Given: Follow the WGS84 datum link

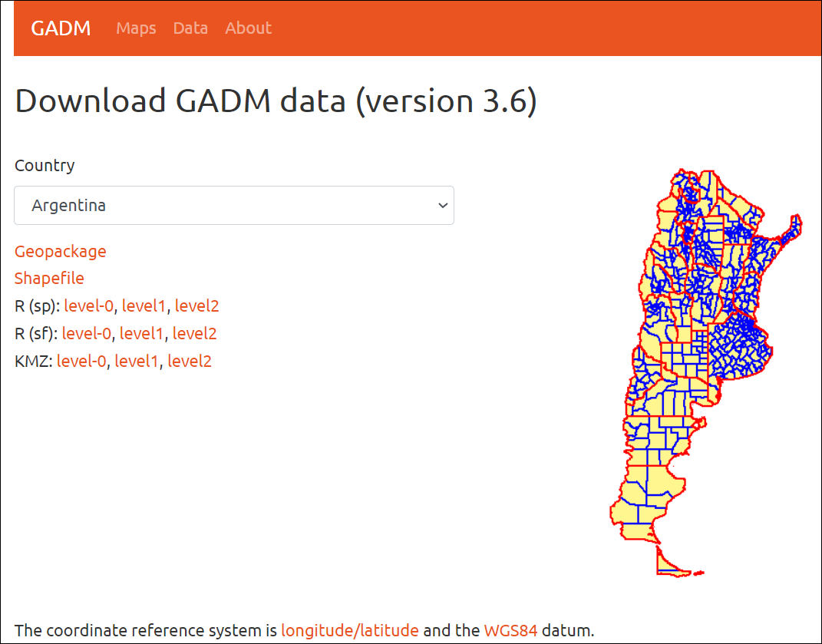Looking at the screenshot, I should click(x=510, y=631).
